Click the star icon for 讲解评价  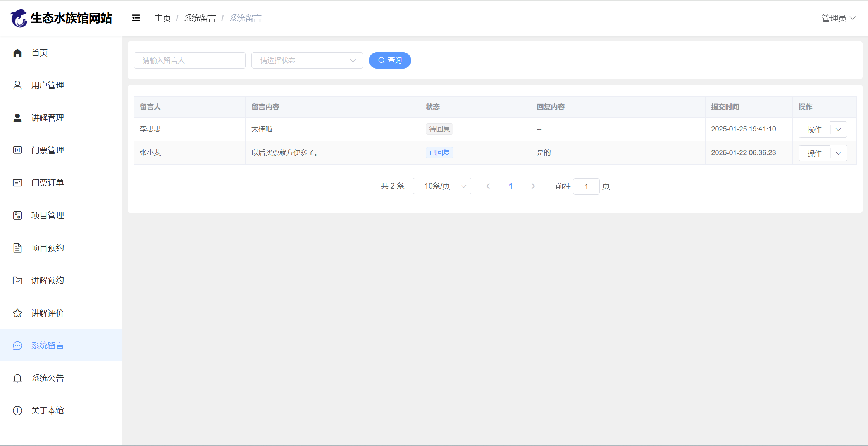[x=17, y=313]
